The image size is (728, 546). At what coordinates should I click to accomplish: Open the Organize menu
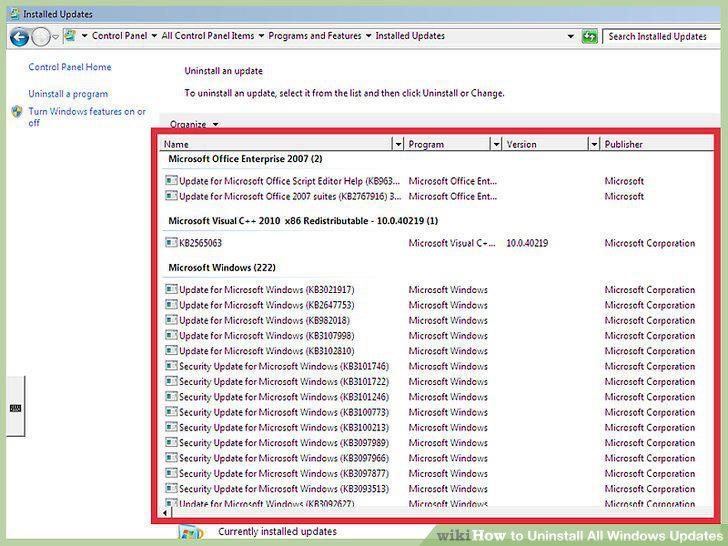(x=194, y=124)
